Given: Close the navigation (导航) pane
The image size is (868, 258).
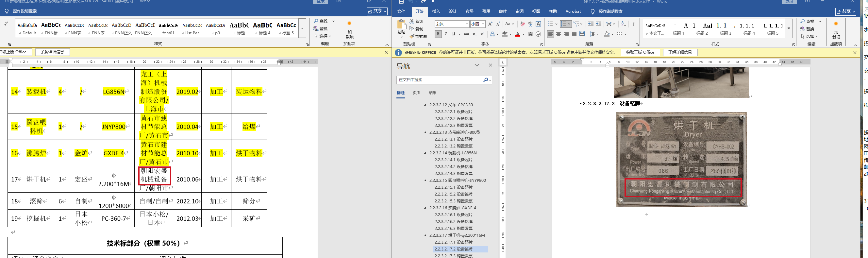Looking at the screenshot, I should tap(490, 65).
